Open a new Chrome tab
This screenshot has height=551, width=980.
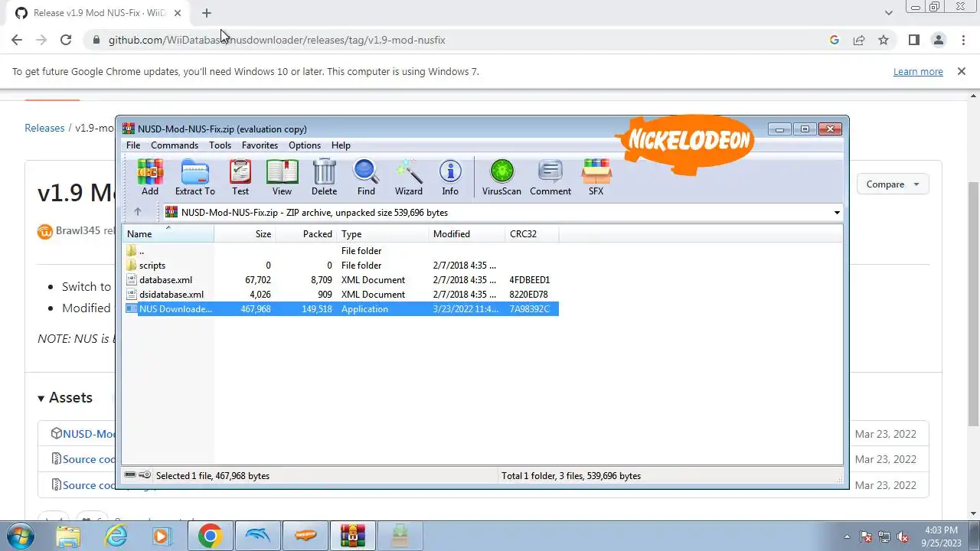click(207, 13)
